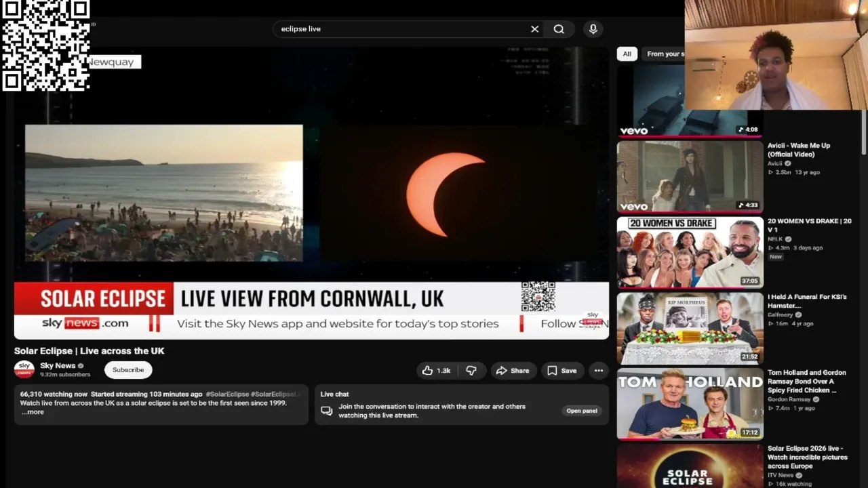This screenshot has height=488, width=868.
Task: Click the '66,310 watching now' text
Action: click(x=54, y=394)
